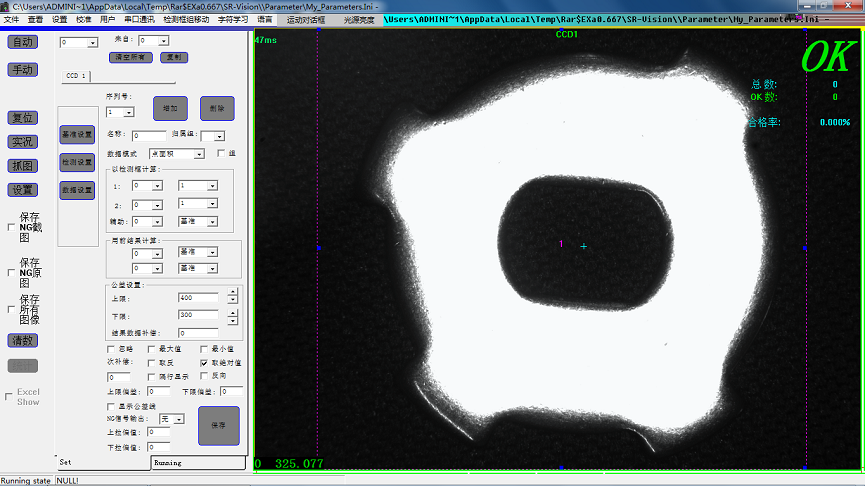Click the 自动 (Auto) mode button

(22, 41)
